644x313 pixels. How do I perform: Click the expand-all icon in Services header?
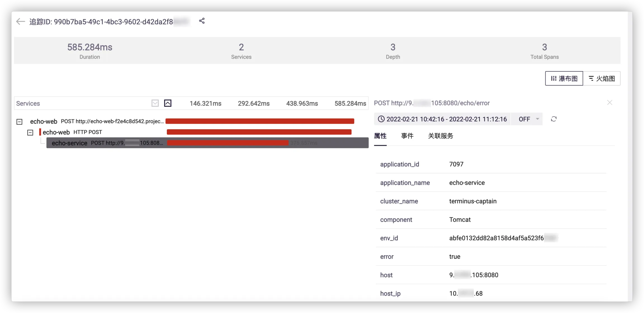[x=155, y=103]
